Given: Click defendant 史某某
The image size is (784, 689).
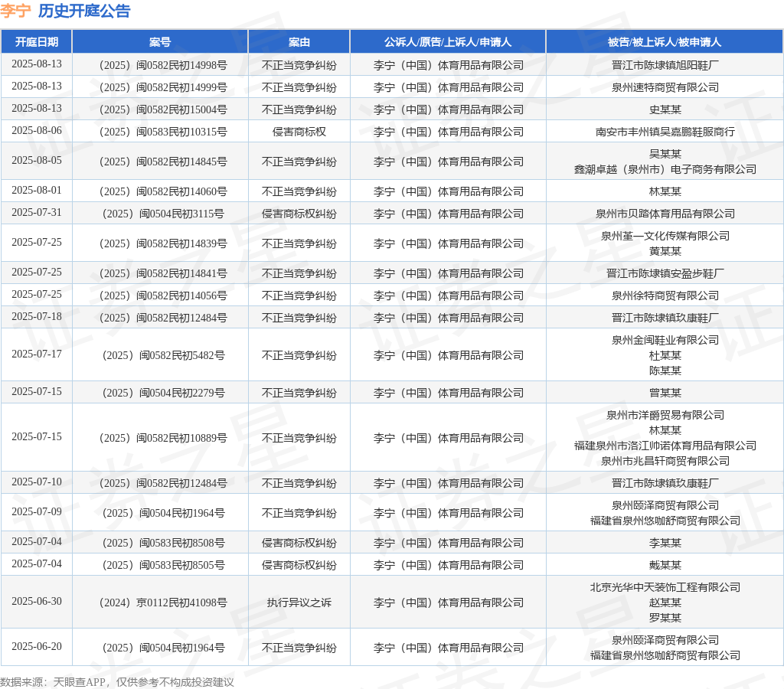Looking at the screenshot, I should click(x=665, y=109).
